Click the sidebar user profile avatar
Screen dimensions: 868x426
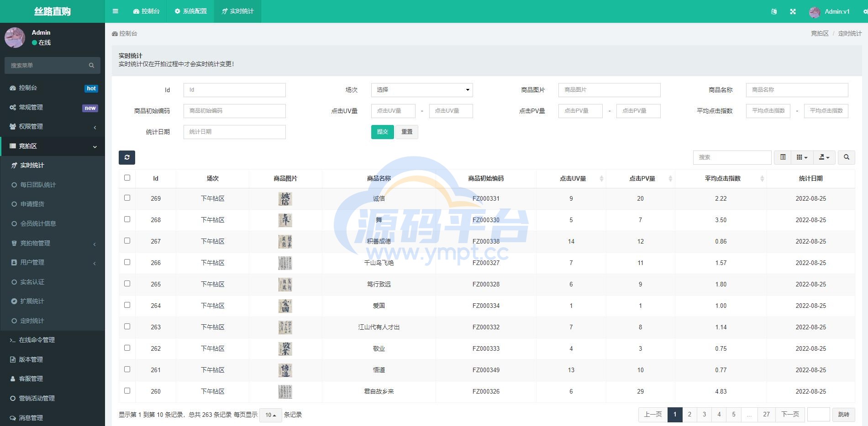pyautogui.click(x=15, y=37)
